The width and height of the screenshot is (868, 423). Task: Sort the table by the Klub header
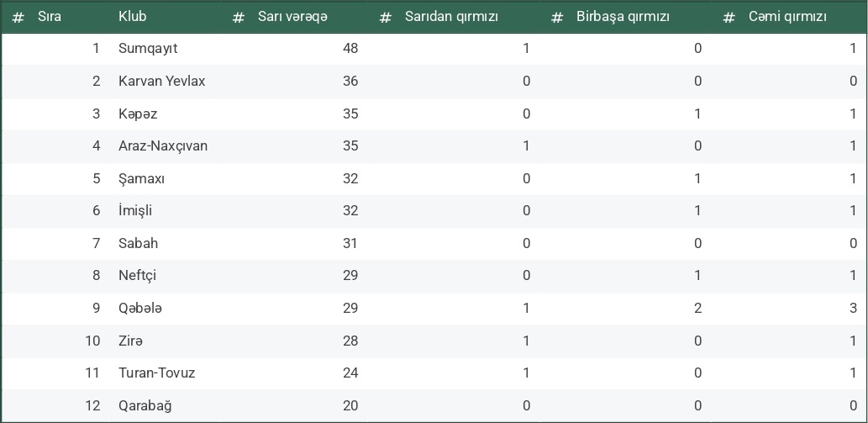(x=133, y=17)
